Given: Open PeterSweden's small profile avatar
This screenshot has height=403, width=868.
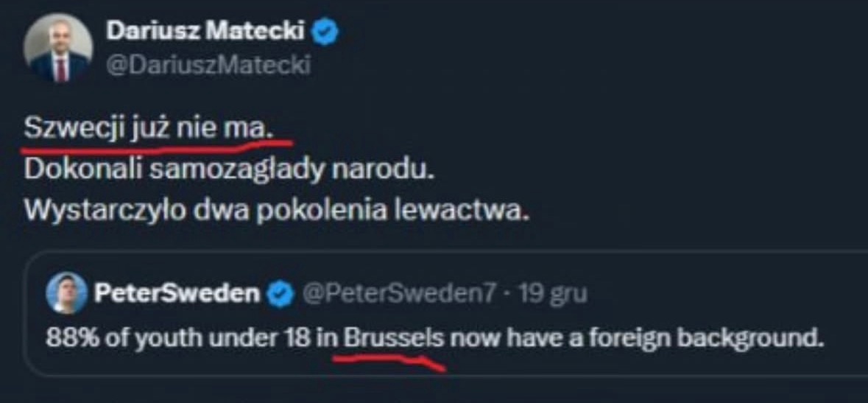Looking at the screenshot, I should click(67, 295).
